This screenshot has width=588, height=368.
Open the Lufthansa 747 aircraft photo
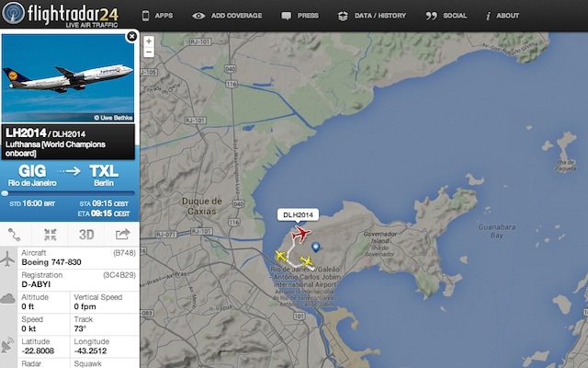[68, 77]
